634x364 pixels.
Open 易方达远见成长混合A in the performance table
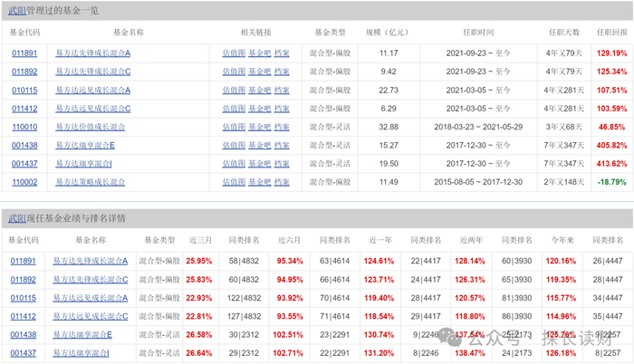[x=91, y=298]
